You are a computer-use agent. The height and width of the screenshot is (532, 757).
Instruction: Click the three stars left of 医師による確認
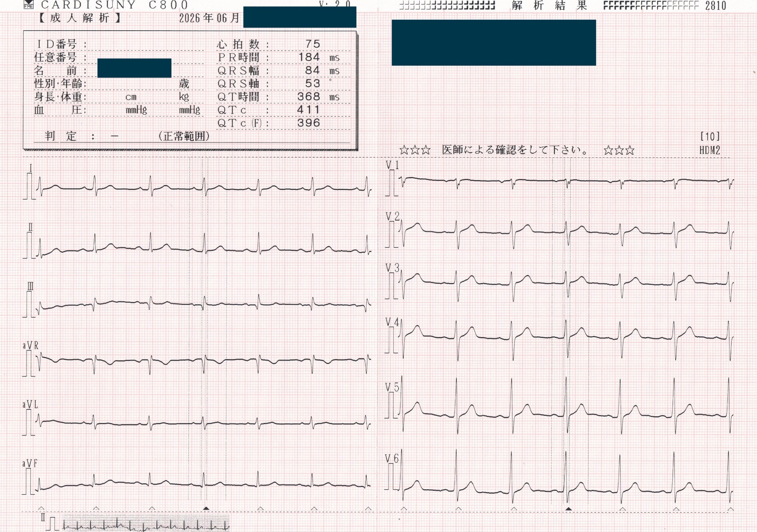click(x=415, y=150)
